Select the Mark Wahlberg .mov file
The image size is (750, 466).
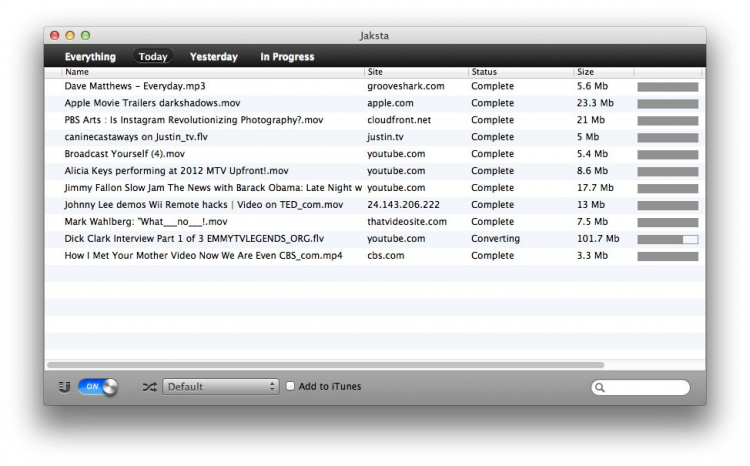(x=146, y=222)
